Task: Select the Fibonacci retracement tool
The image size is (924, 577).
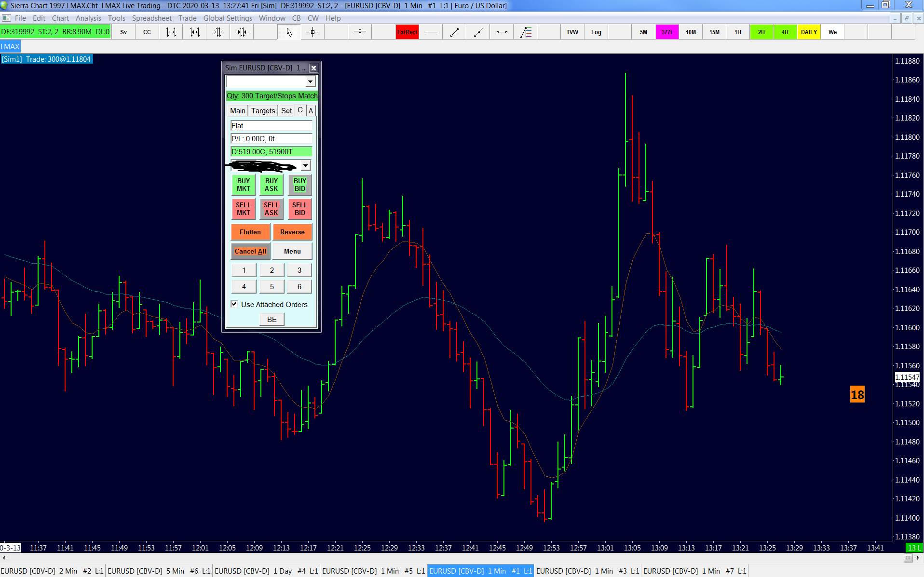Action: [x=525, y=32]
